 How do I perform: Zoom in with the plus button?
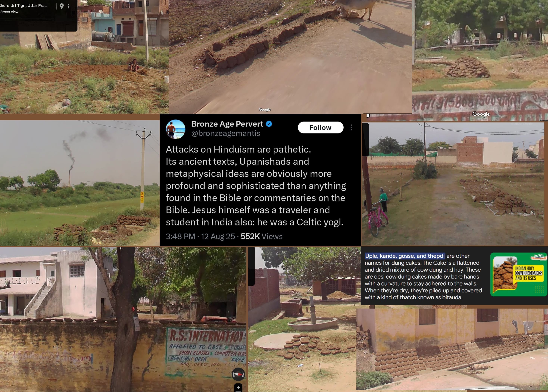(x=238, y=388)
